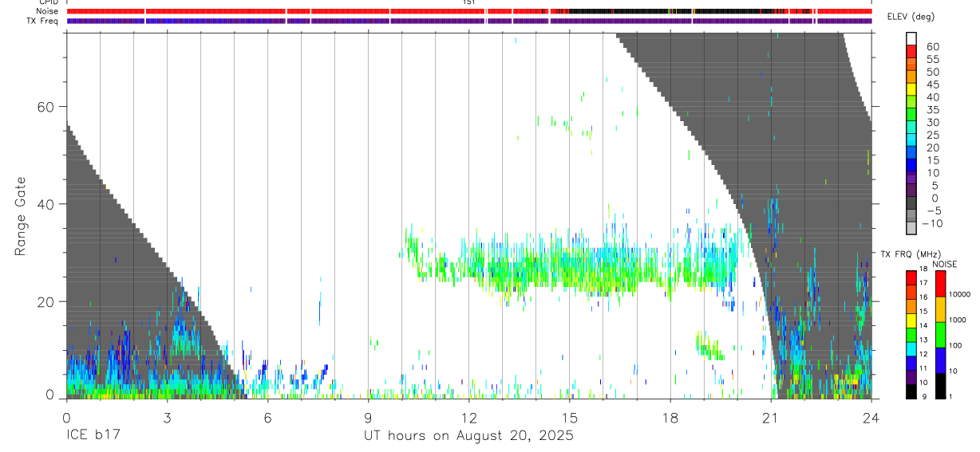Click the 'Range Gate' vertical axis title
Screen dimensions: 980x452
[x=19, y=215]
